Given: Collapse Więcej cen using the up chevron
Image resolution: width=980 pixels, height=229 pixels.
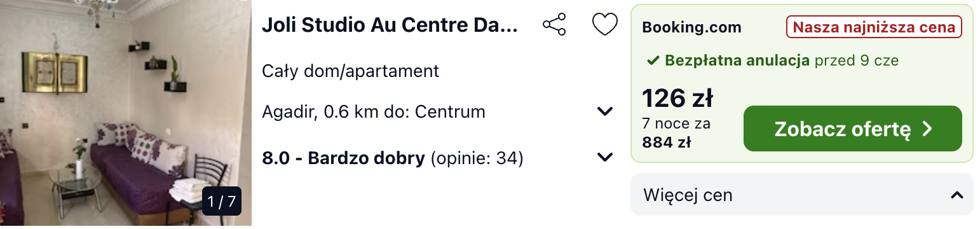Looking at the screenshot, I should pos(956,195).
